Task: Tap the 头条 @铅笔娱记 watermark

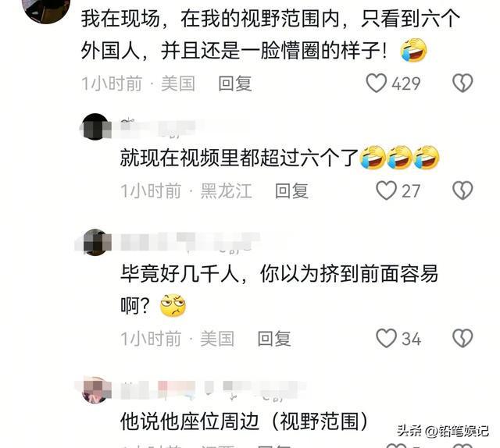Action: [x=443, y=431]
